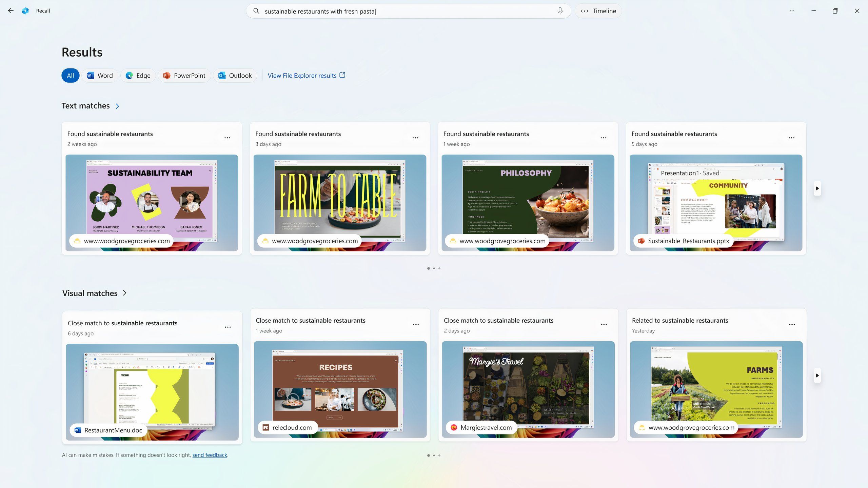Viewport: 868px width, 488px height.
Task: Select the All filter toggle
Action: pos(70,75)
